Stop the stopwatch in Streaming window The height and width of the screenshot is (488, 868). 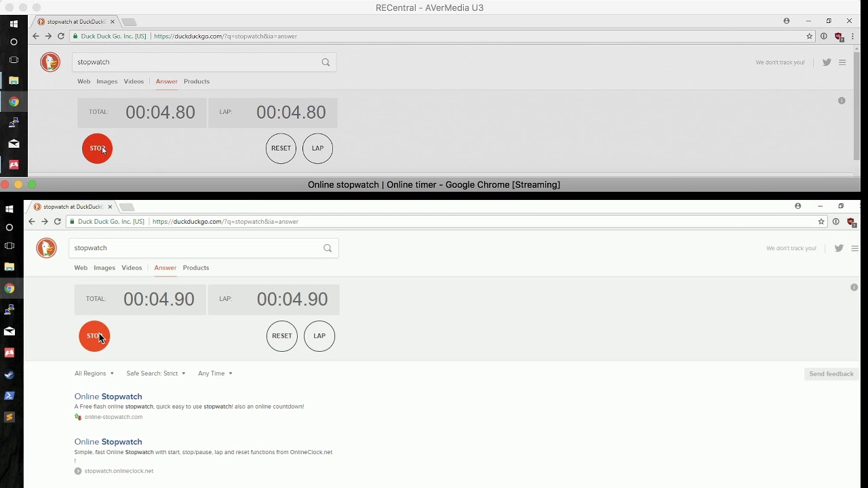(94, 336)
